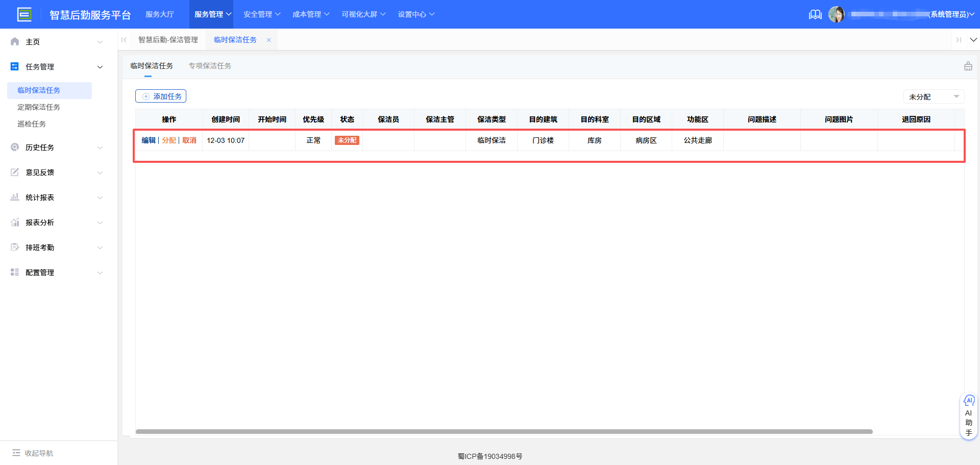The height and width of the screenshot is (465, 980).
Task: Open 意见反馈 via its pencil icon
Action: [x=14, y=172]
